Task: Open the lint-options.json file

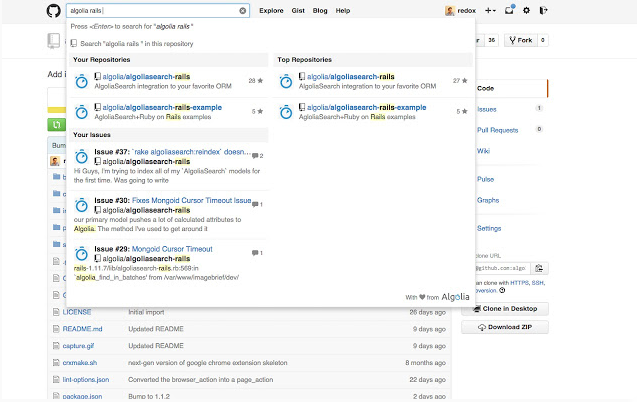Action: (86, 380)
